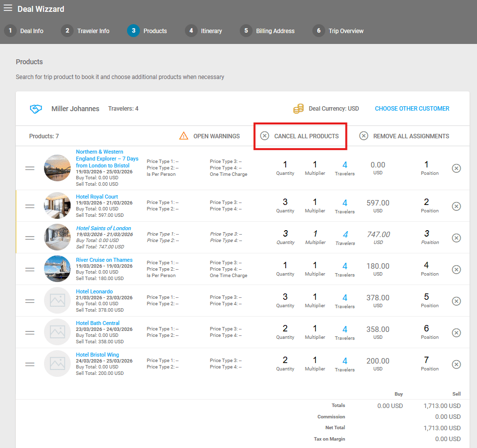
Task: Remove the Hotel Bath Central row
Action: click(456, 332)
